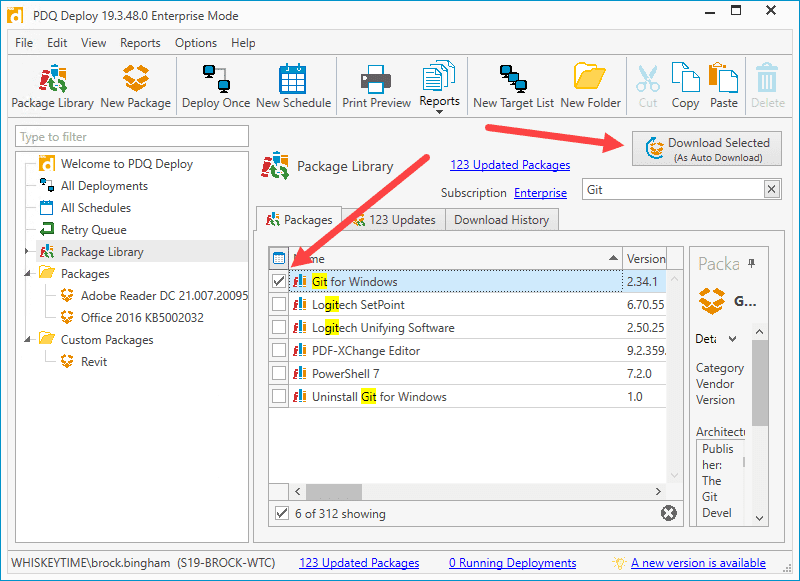Click horizontal scrollbar left arrow

coord(298,491)
